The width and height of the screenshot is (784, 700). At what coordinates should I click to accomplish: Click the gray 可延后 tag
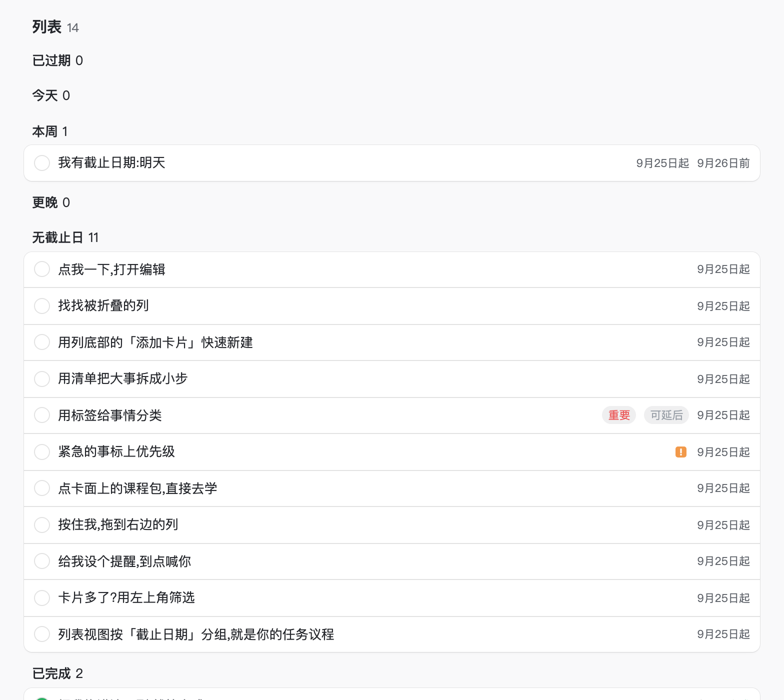(x=666, y=415)
